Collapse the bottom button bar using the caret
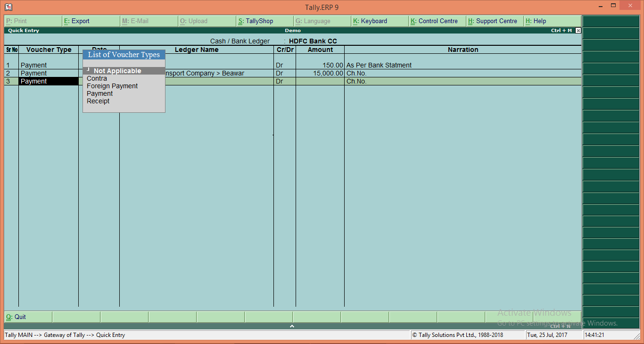The height and width of the screenshot is (344, 644). 292,326
